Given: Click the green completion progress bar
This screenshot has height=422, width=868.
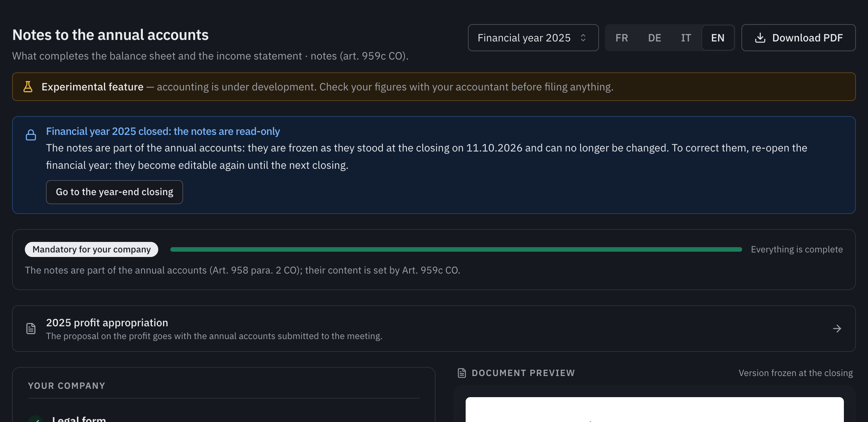Looking at the screenshot, I should 456,249.
